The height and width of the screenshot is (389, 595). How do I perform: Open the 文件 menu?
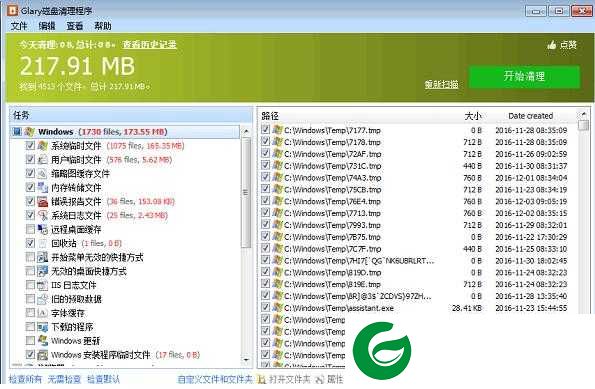pyautogui.click(x=19, y=26)
